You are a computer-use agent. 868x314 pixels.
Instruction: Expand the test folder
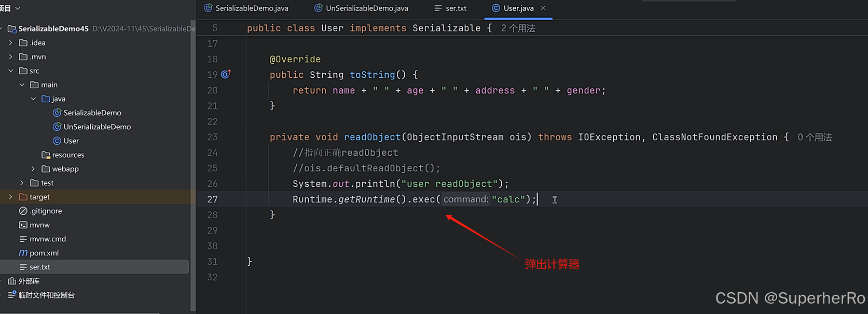coord(22,183)
